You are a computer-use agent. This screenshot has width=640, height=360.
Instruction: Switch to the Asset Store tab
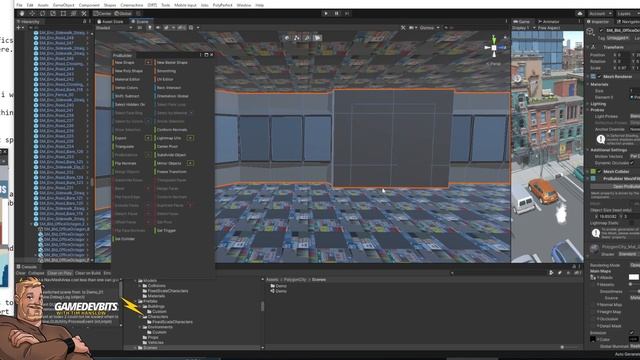(110, 21)
